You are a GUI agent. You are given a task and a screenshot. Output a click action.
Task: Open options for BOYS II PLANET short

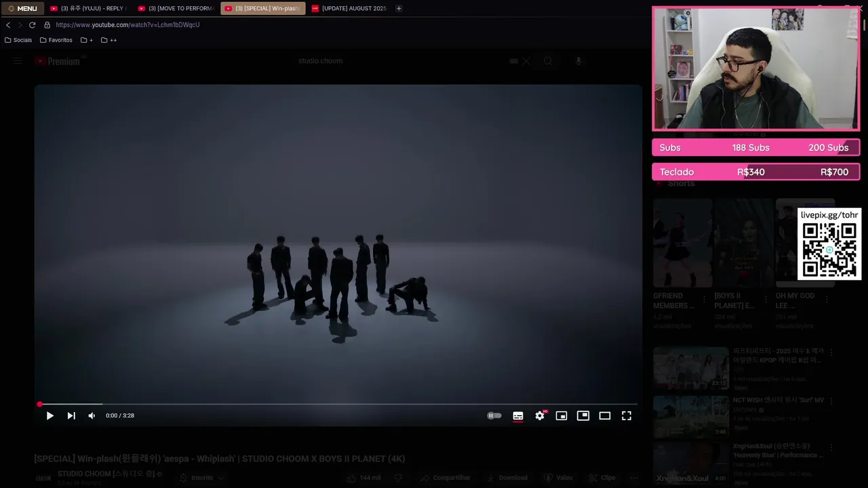point(766,299)
